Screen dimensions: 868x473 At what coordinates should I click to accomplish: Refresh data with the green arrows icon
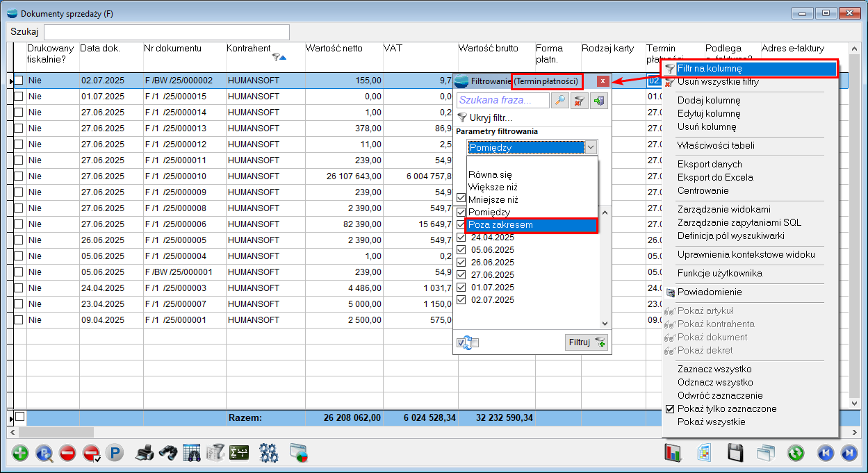pyautogui.click(x=796, y=454)
